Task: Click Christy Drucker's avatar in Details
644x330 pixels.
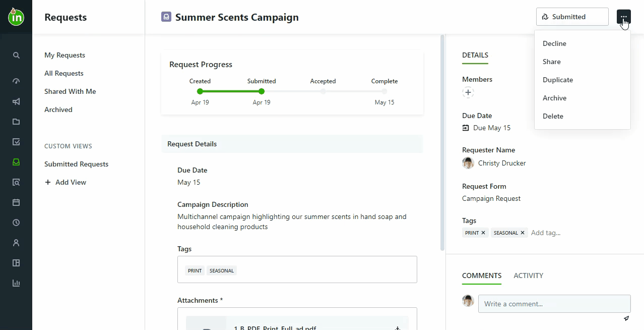Action: [468, 163]
